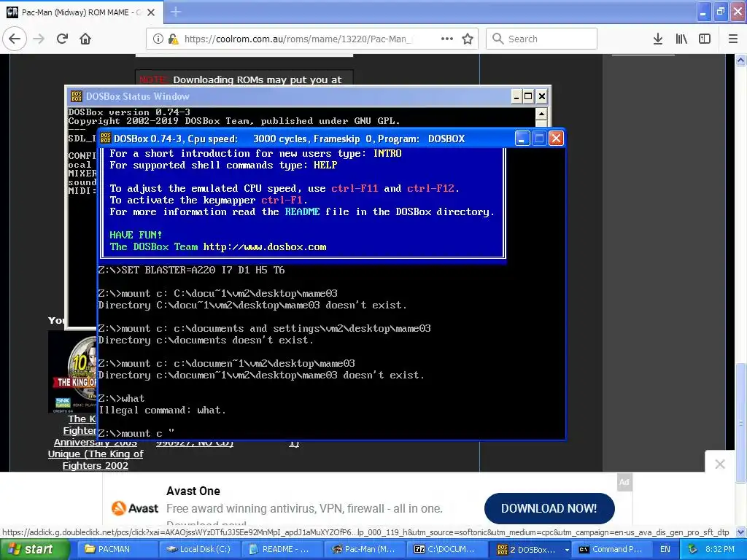
Task: Open the downloads arrow icon
Action: click(658, 39)
